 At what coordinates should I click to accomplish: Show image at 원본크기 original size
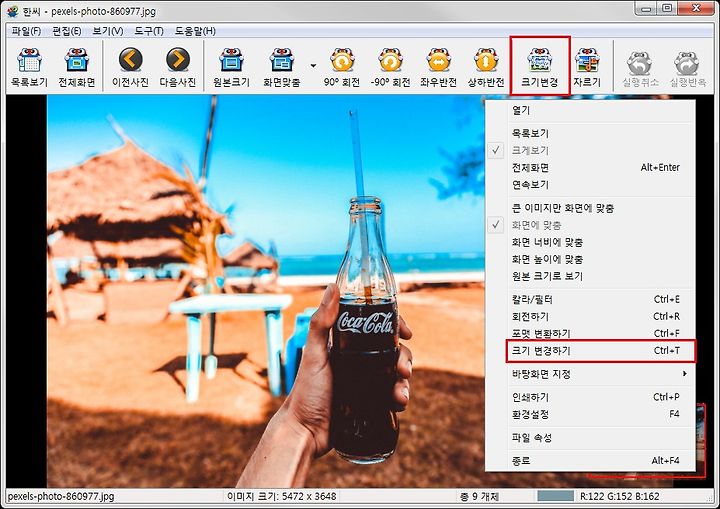(231, 67)
